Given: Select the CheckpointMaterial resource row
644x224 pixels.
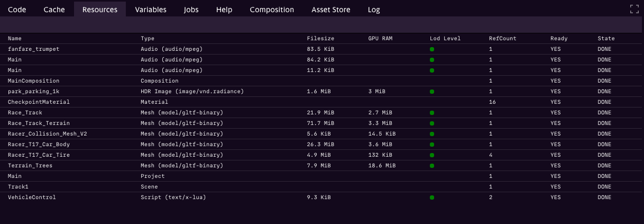Looking at the screenshot, I should (x=39, y=102).
